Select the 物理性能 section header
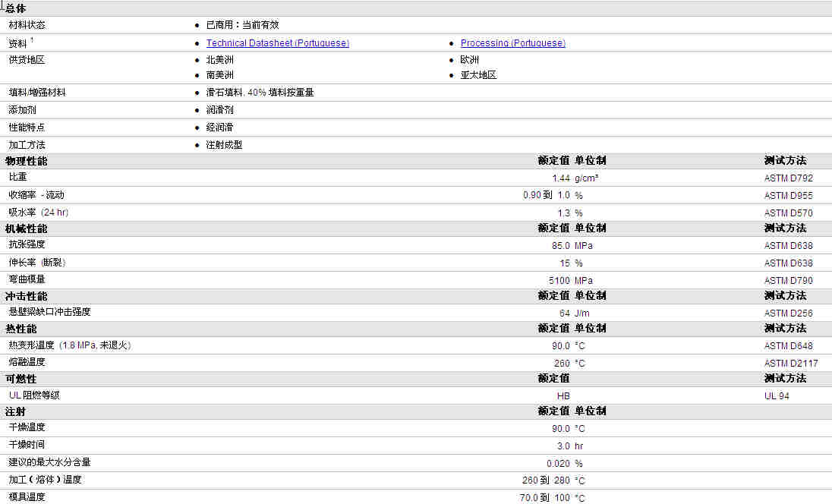Image resolution: width=832 pixels, height=504 pixels. click(26, 161)
